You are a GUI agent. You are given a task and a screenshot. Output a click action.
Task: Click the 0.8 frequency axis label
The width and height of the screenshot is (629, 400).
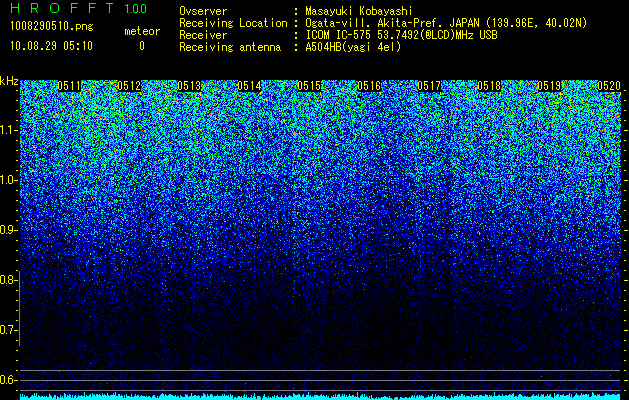[8, 280]
